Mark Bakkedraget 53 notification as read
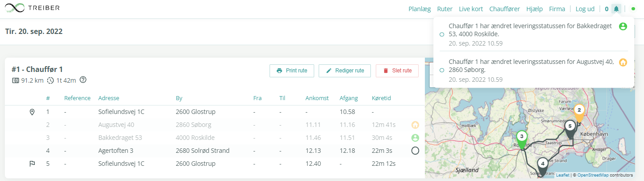 pyautogui.click(x=442, y=34)
